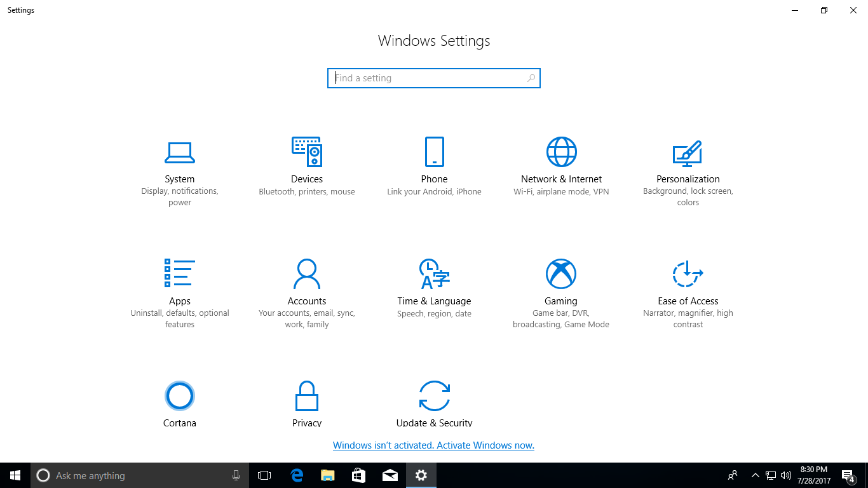This screenshot has height=488, width=868.
Task: Click the Cortana label text
Action: click(x=180, y=423)
